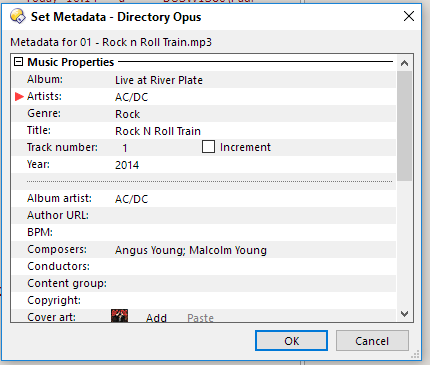Collapse the Music Properties section
Viewport: 430px width, 365px height.
[18, 62]
